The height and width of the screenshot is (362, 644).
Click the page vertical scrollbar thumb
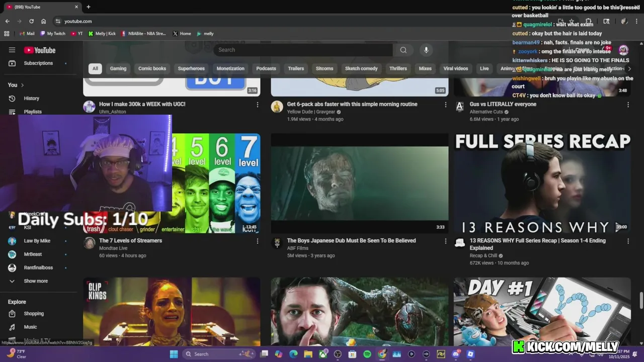tap(641, 301)
